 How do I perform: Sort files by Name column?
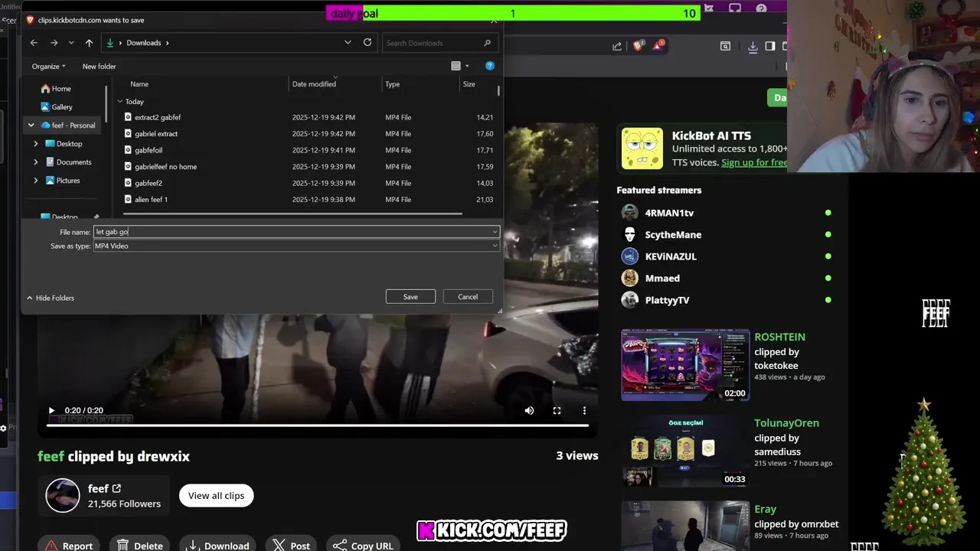point(139,84)
